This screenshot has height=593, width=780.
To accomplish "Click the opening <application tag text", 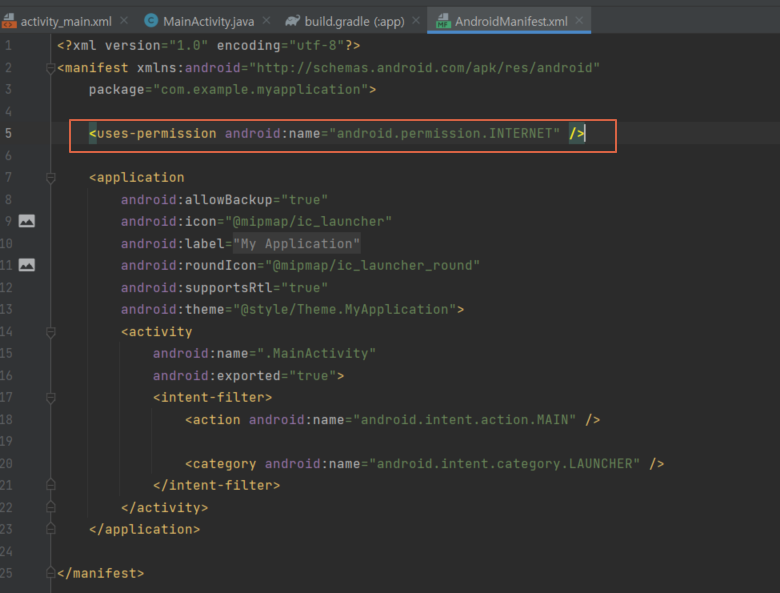I will click(137, 178).
